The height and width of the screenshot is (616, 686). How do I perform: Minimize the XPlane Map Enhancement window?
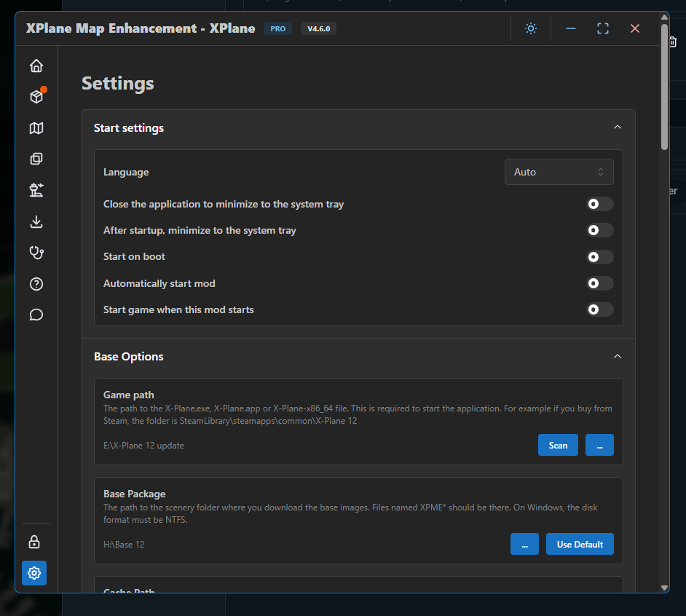point(570,28)
